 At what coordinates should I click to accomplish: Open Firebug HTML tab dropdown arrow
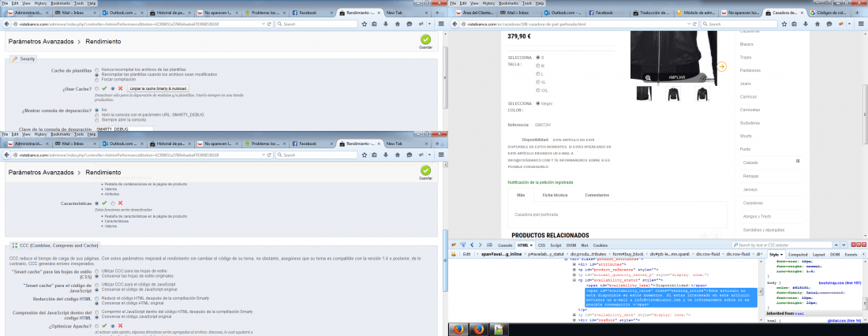click(x=531, y=245)
